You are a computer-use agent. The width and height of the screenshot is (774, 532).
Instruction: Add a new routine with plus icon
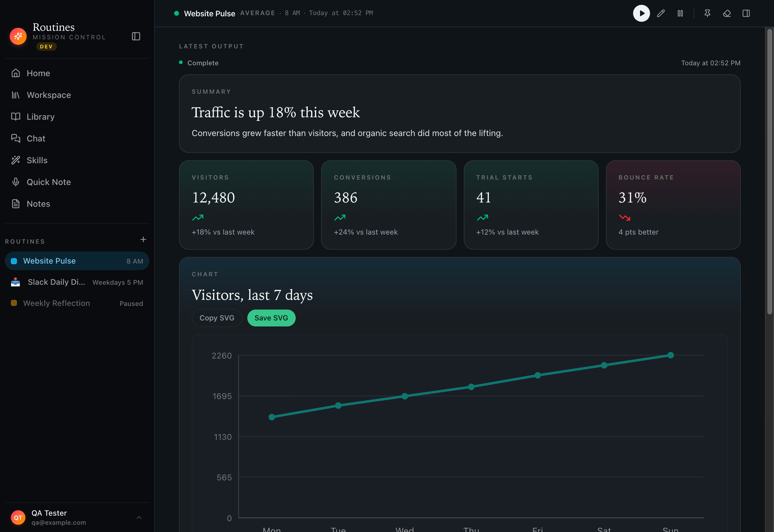click(x=143, y=240)
